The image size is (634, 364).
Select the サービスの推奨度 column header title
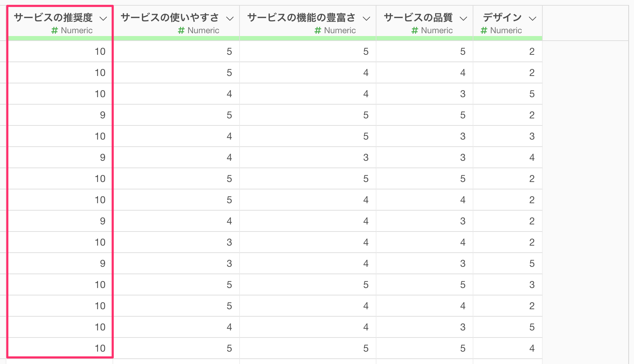[53, 17]
